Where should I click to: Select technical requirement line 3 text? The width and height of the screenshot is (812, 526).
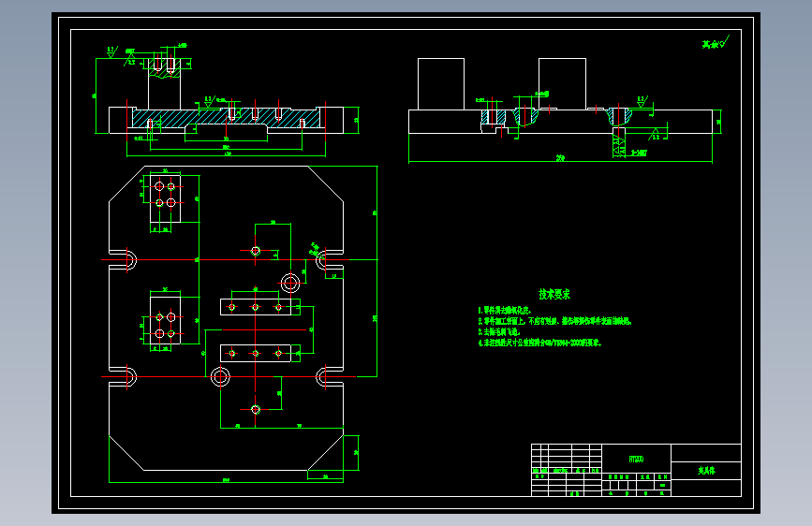(498, 332)
